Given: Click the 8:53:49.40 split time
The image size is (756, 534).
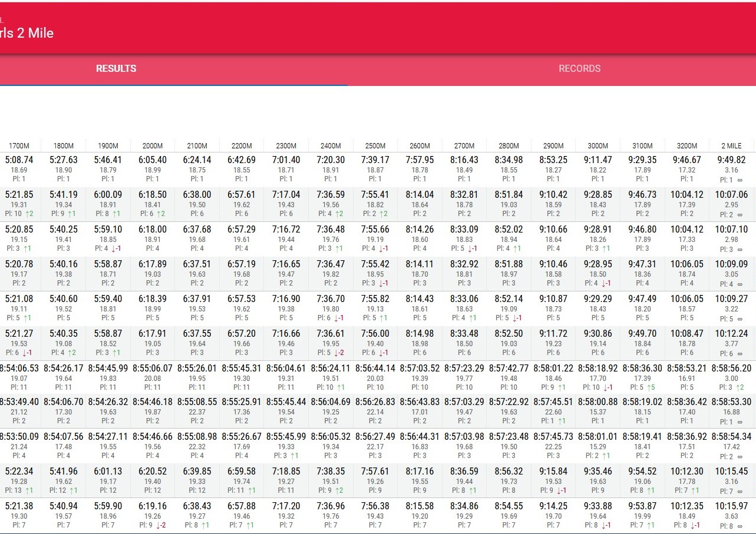Looking at the screenshot, I should coord(19,403).
